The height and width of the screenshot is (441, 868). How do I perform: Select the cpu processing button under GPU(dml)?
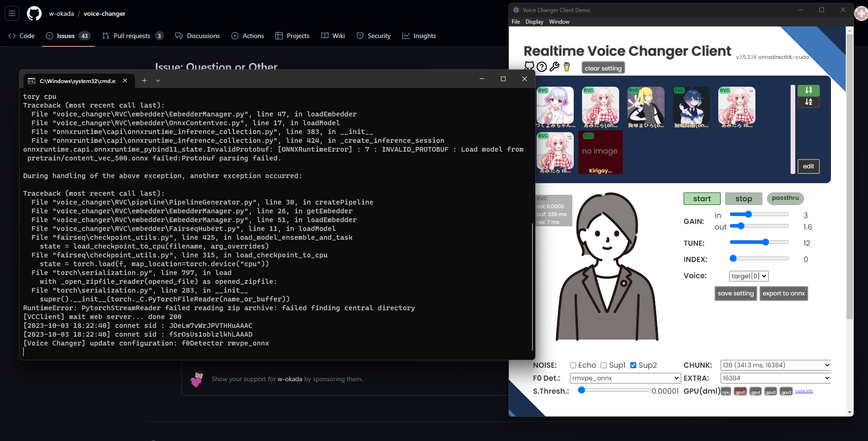coord(726,391)
